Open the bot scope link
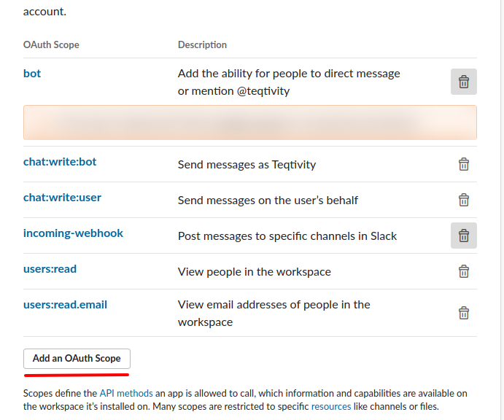 (32, 73)
